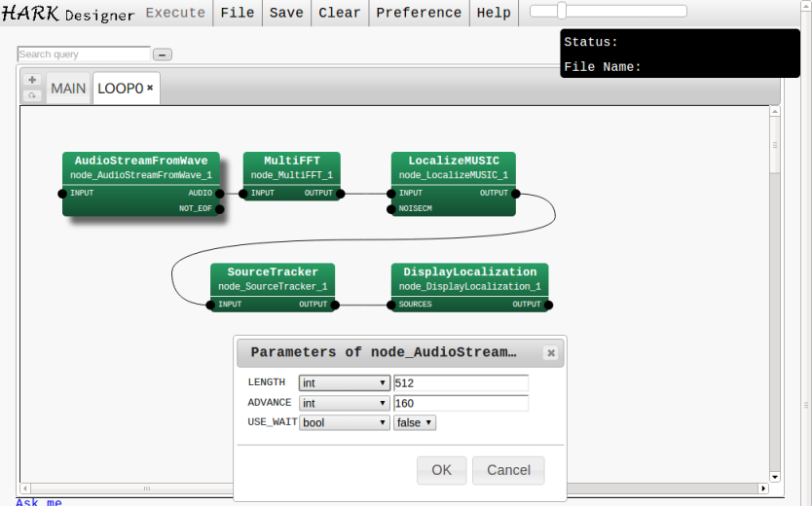Open the Preference menu
Viewport: 812px width, 506px height.
pyautogui.click(x=419, y=13)
